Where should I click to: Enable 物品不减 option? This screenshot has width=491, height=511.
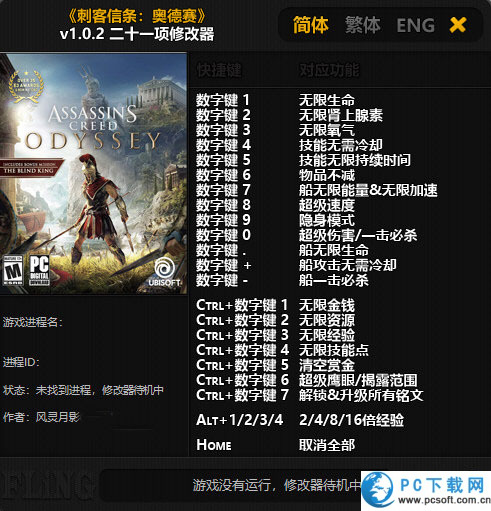point(327,175)
